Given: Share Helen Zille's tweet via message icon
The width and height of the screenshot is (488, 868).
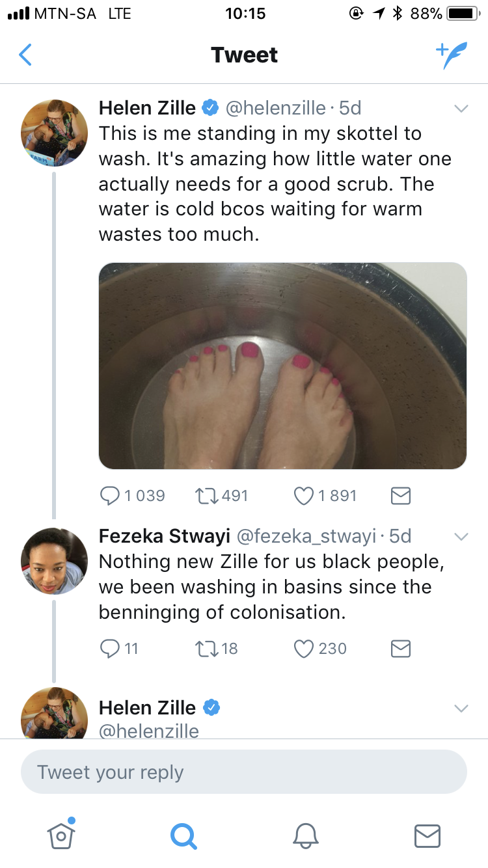Looking at the screenshot, I should pyautogui.click(x=400, y=496).
